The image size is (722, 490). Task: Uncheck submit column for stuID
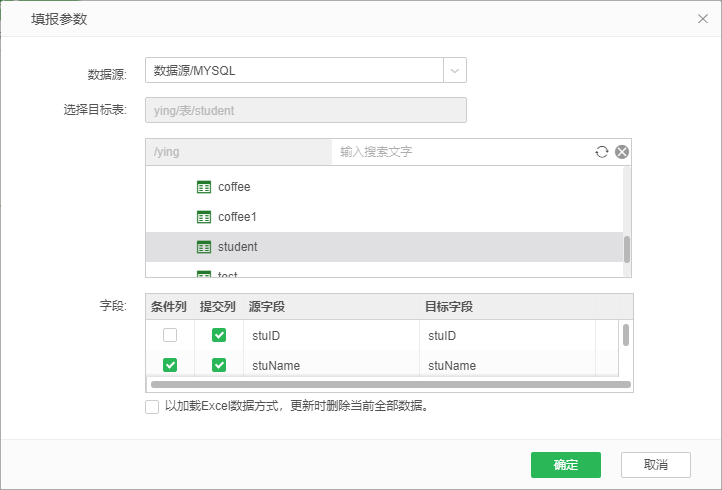tap(219, 336)
